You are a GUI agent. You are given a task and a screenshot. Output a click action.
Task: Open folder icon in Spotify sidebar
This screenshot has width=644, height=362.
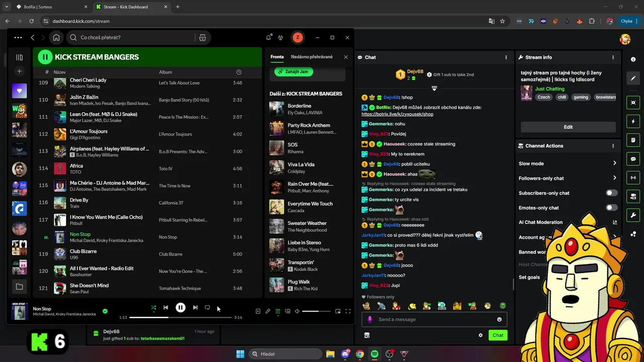19,287
